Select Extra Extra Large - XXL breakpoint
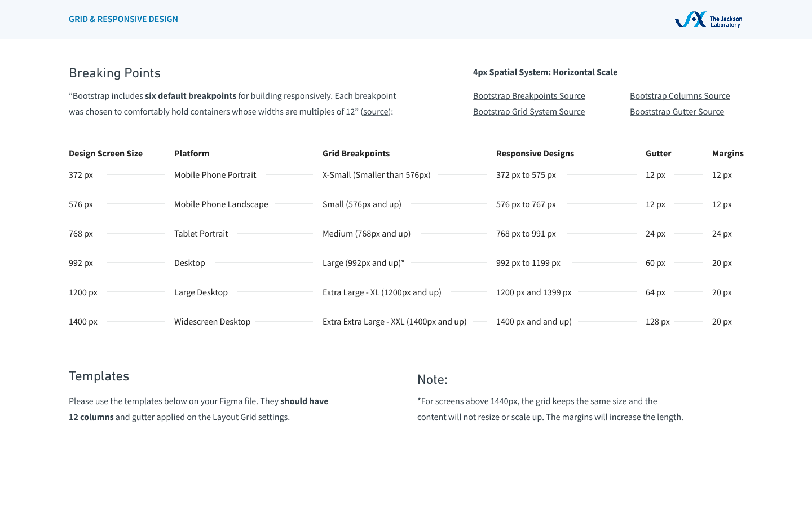Viewport: 812px width, 508px height. point(394,322)
